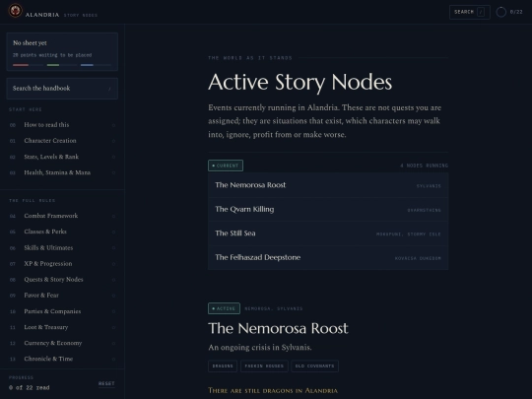Open the ALANDRIA site title link
The height and width of the screenshot is (399, 532).
click(42, 15)
